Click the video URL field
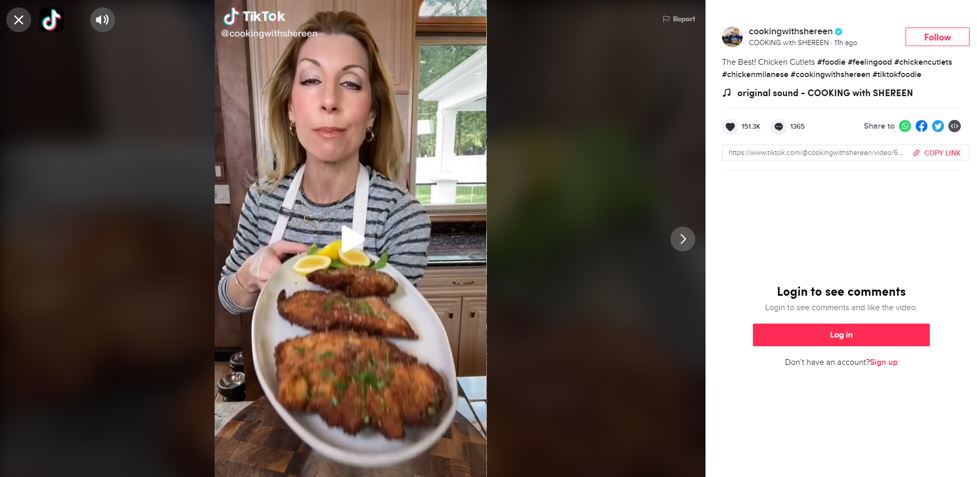The height and width of the screenshot is (477, 977). [x=815, y=153]
